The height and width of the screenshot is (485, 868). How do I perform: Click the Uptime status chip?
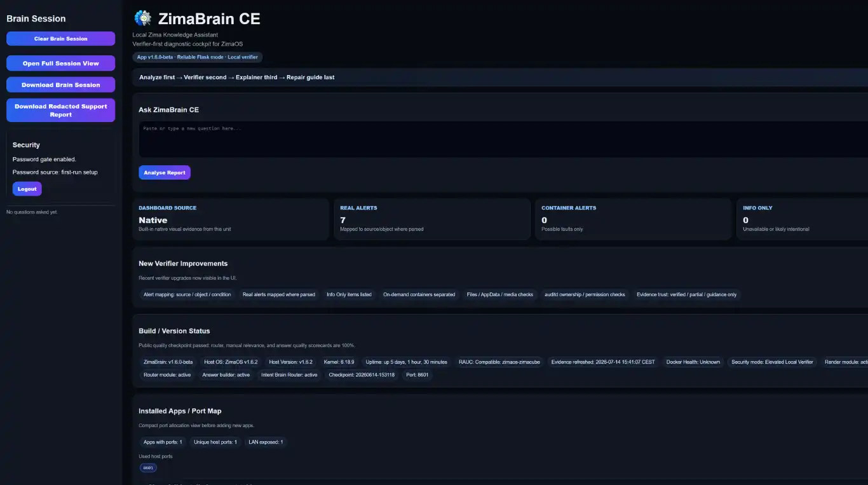407,362
